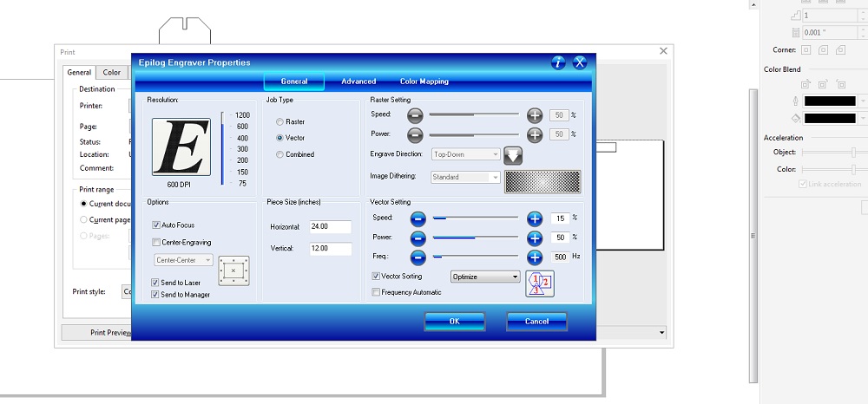Click Cancel in Engraver Properties
The width and height of the screenshot is (868, 404).
536,321
